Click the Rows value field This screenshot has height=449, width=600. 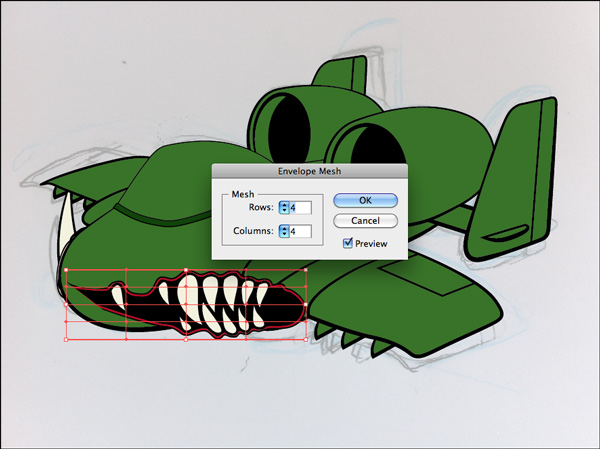tap(300, 208)
